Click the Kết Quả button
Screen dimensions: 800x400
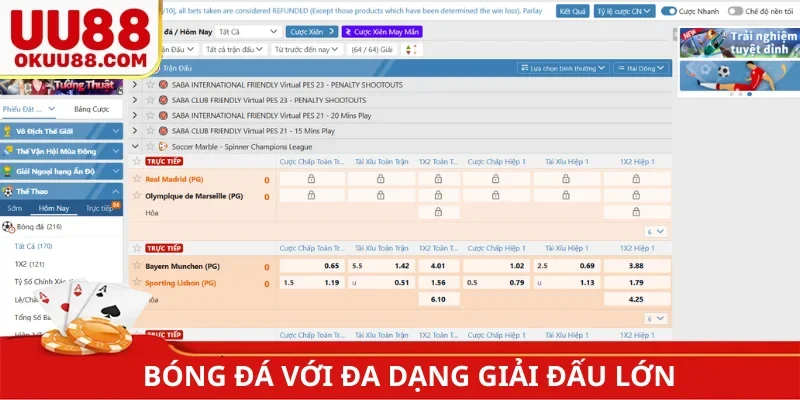click(x=572, y=11)
